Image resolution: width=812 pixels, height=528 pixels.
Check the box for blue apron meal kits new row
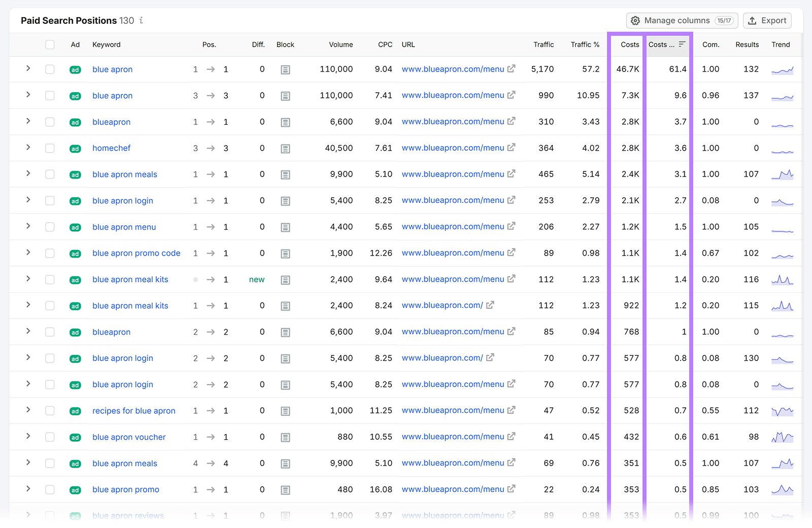pyautogui.click(x=50, y=279)
